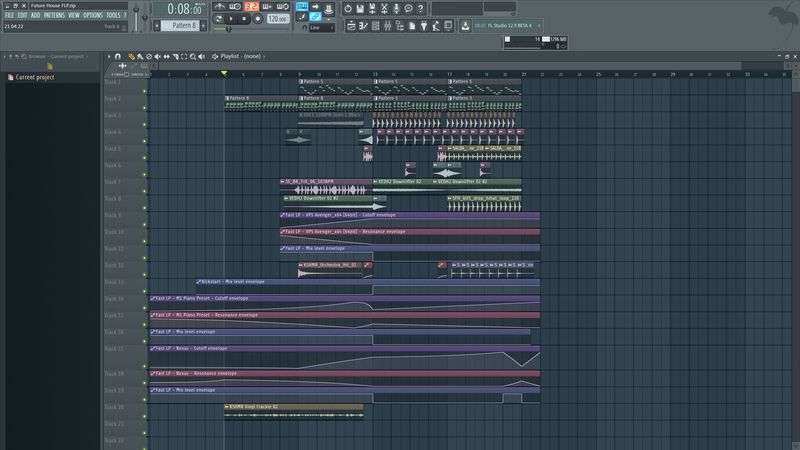Toggle the playlist magnet snap icon

pos(118,56)
